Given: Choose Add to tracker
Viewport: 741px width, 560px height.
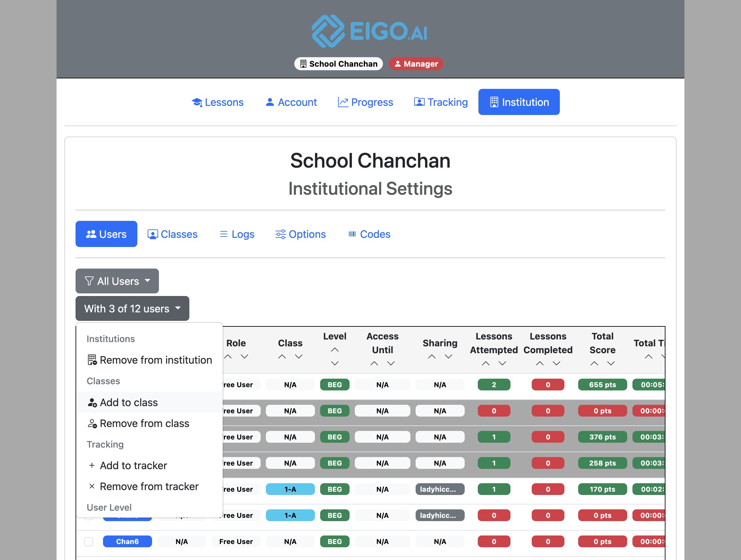Looking at the screenshot, I should (x=149, y=465).
